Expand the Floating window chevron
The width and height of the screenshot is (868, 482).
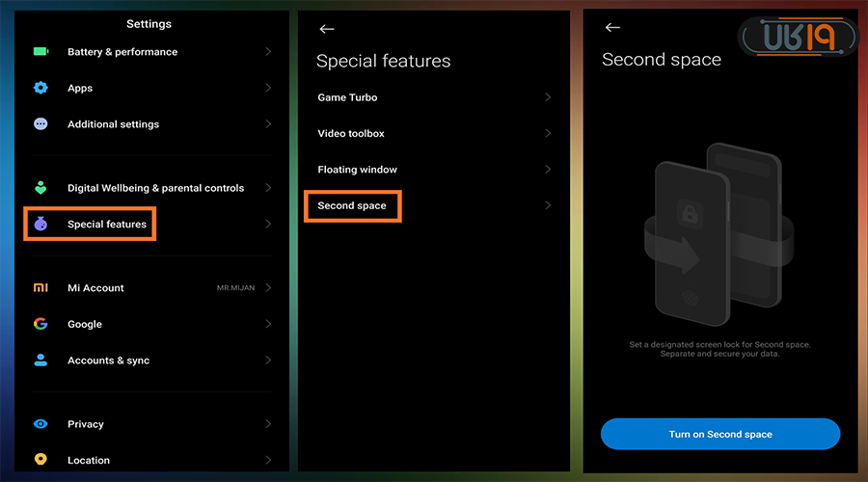click(548, 170)
